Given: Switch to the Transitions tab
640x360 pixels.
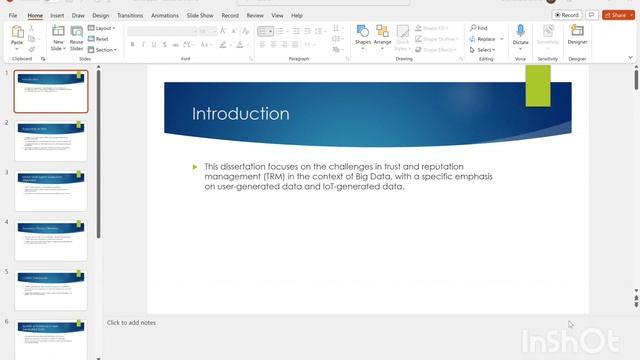Looking at the screenshot, I should [x=130, y=16].
